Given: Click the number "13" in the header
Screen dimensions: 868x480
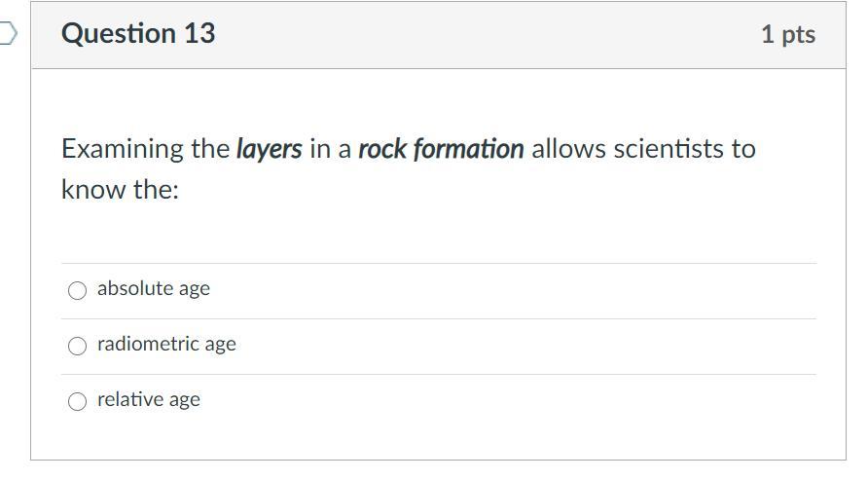Looking at the screenshot, I should [x=199, y=34].
